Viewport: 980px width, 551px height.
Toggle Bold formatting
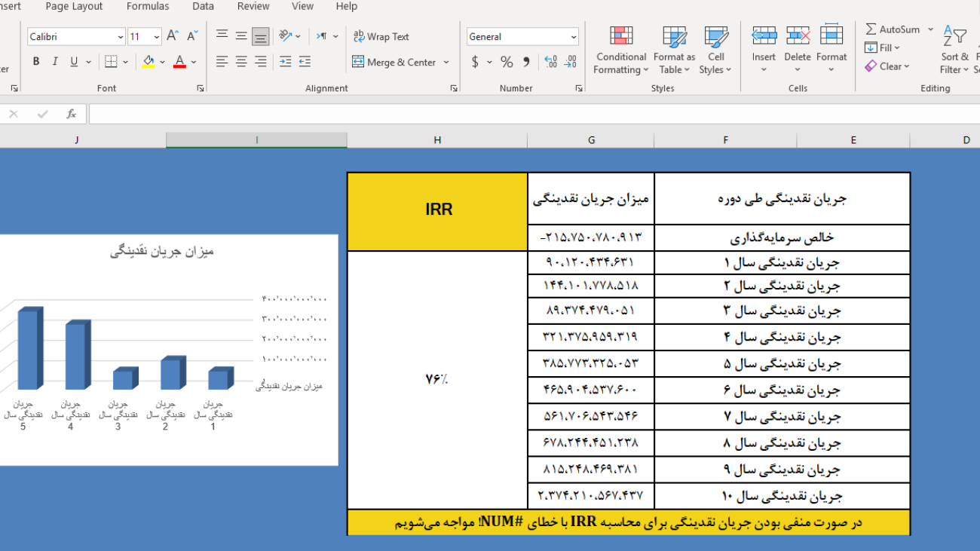[36, 62]
